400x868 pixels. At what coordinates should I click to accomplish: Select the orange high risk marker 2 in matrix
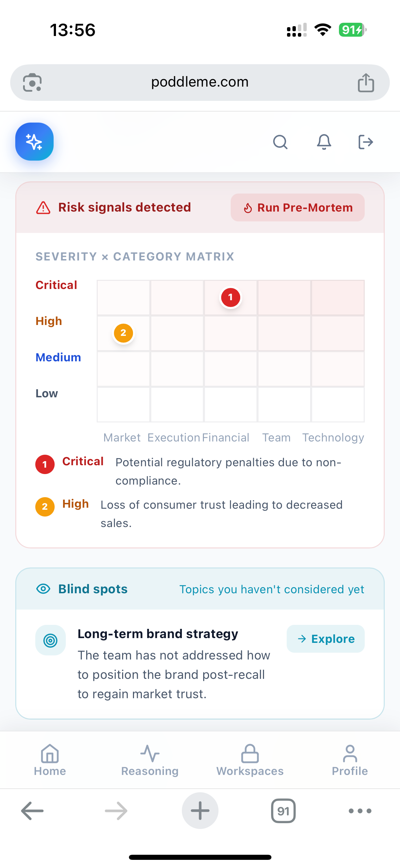pos(123,333)
